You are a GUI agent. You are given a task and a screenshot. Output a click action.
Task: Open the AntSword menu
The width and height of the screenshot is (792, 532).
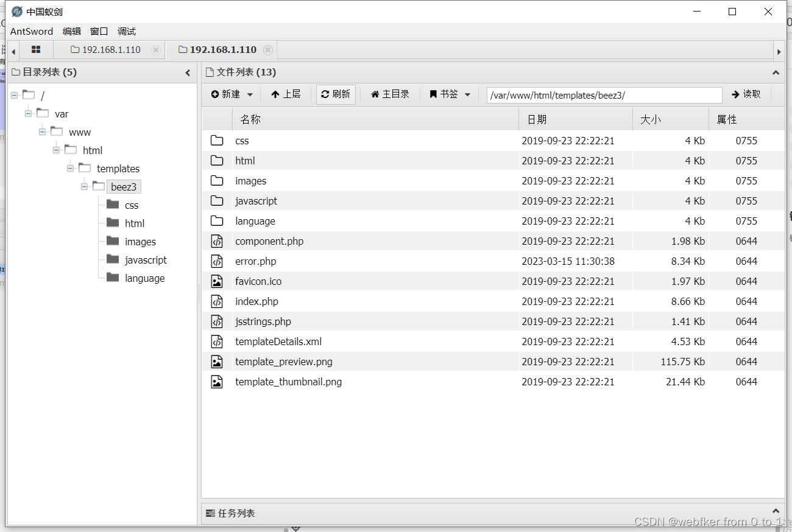pos(32,32)
